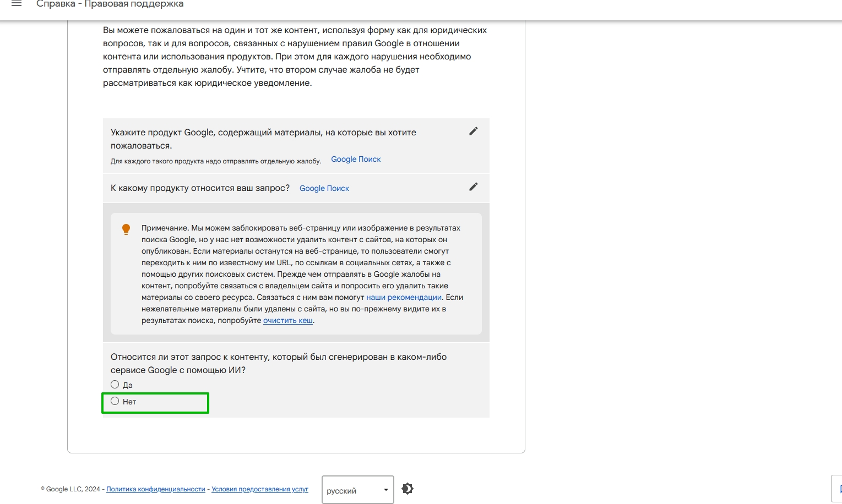Click 'Google Поиск' link after 'отдельную жалобу'

tap(356, 159)
